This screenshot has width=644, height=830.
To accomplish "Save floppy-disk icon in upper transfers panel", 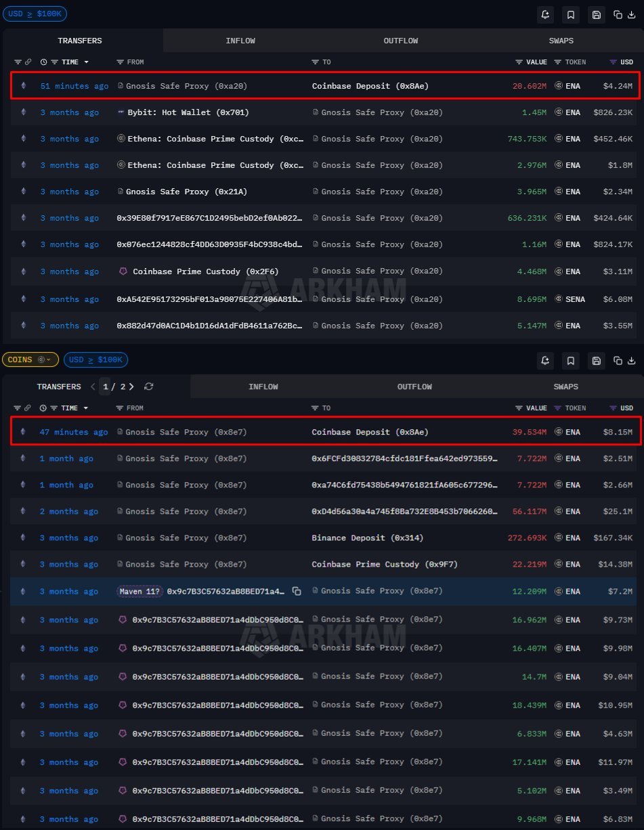I will [596, 15].
